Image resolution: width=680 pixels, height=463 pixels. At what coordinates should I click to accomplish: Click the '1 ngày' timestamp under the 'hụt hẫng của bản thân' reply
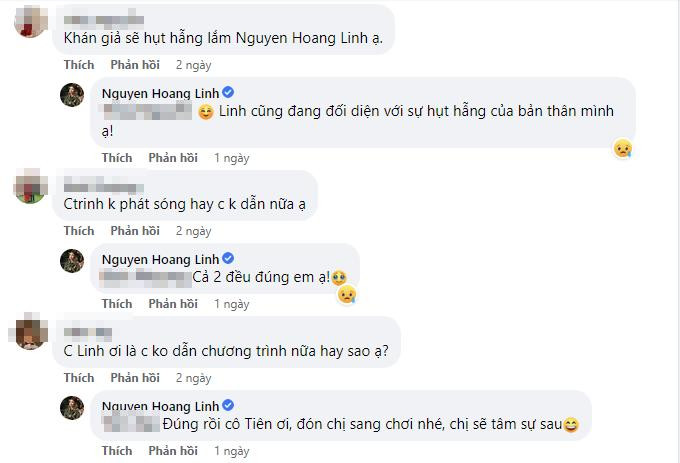pyautogui.click(x=231, y=158)
